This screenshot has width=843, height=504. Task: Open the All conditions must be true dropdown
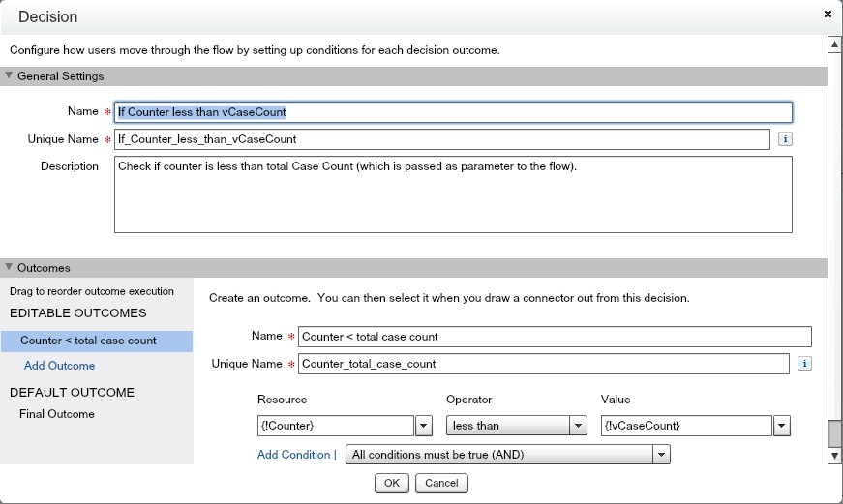point(507,455)
